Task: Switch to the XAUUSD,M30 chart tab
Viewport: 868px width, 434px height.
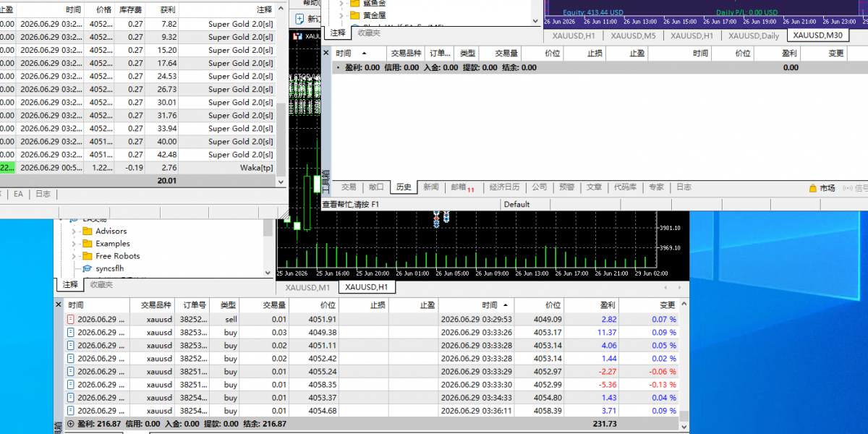Action: click(x=817, y=35)
